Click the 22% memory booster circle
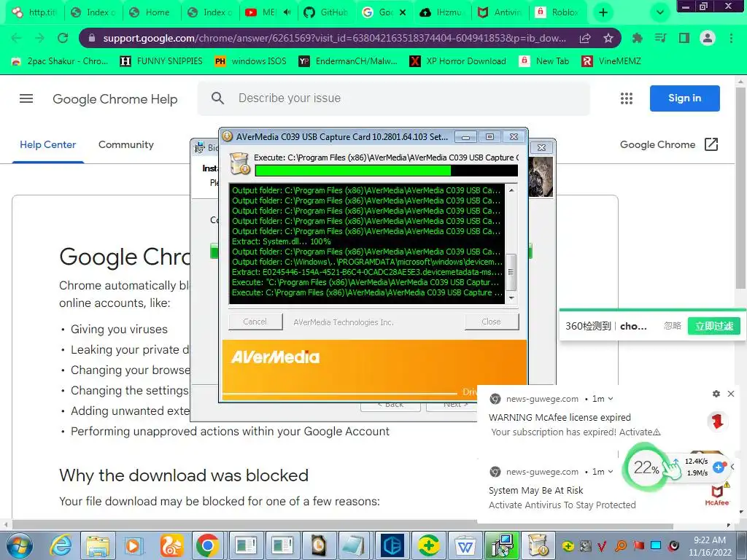The width and height of the screenshot is (747, 560). click(645, 467)
